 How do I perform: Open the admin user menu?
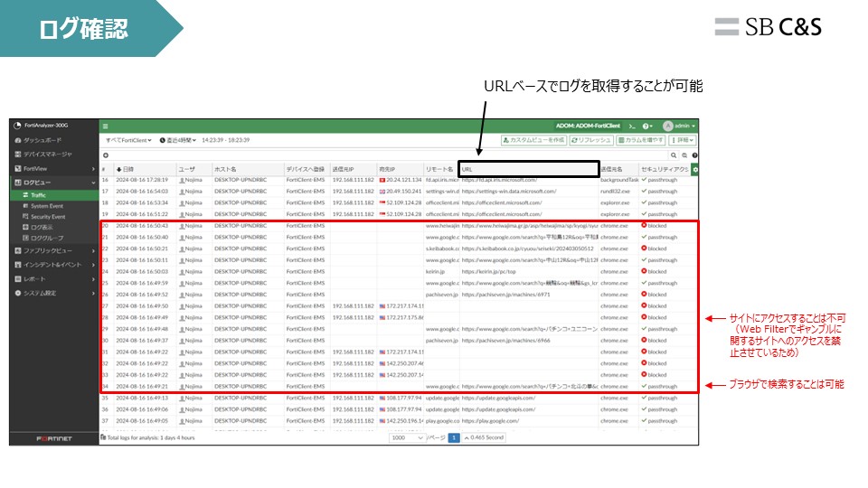point(679,127)
